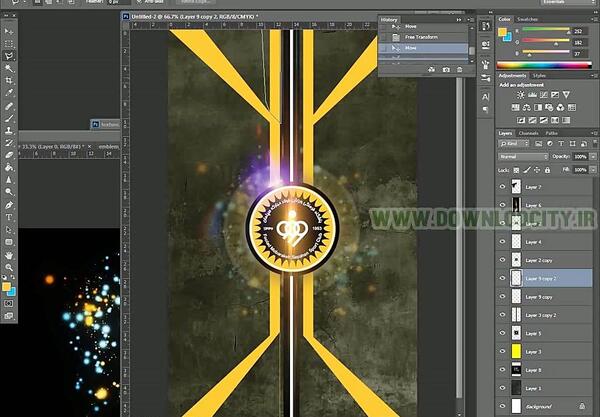
Task: Open the Color panel flyout menu
Action: coord(594,19)
